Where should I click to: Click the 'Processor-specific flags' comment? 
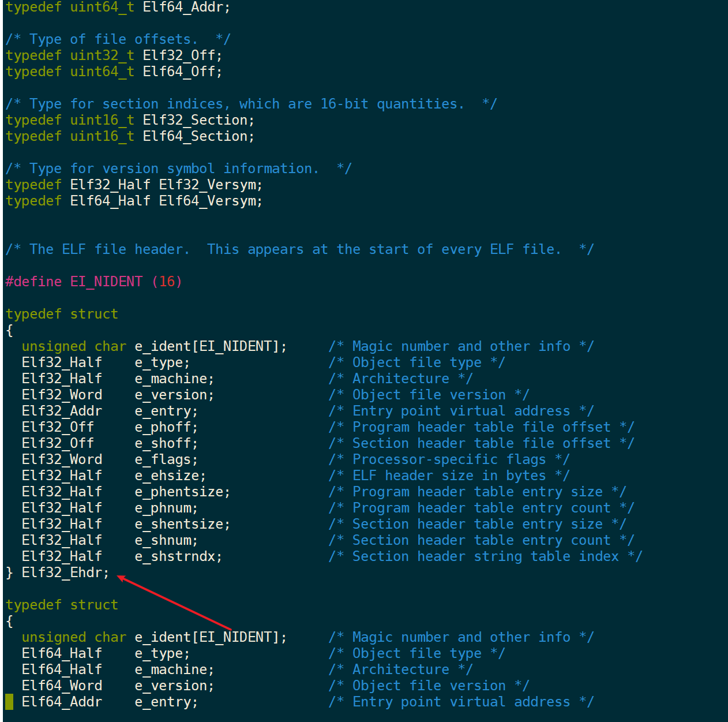click(448, 459)
